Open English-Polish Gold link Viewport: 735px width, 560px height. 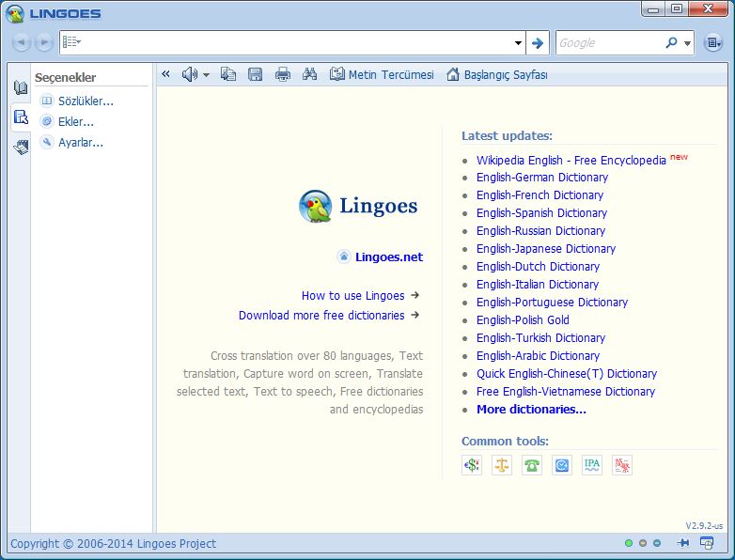[524, 319]
